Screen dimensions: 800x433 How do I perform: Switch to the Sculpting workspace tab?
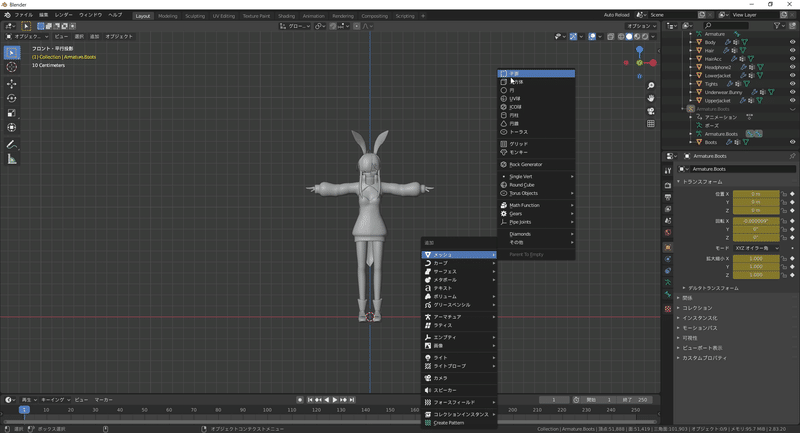195,16
